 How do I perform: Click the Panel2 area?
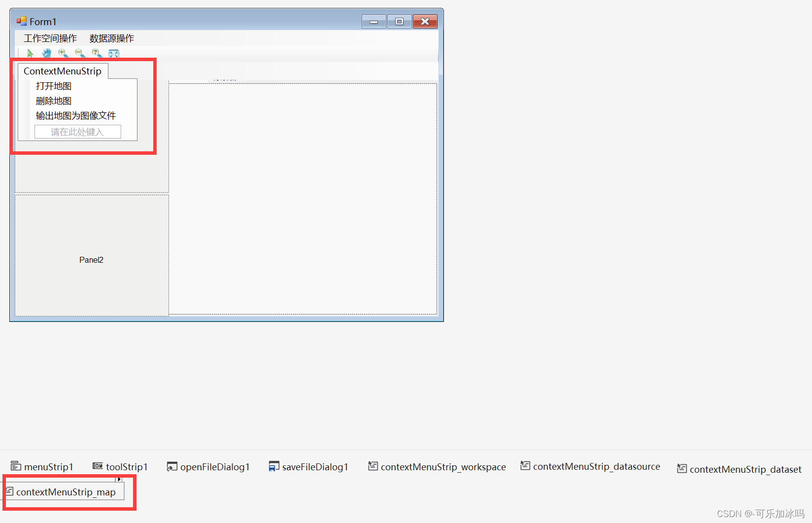point(91,259)
